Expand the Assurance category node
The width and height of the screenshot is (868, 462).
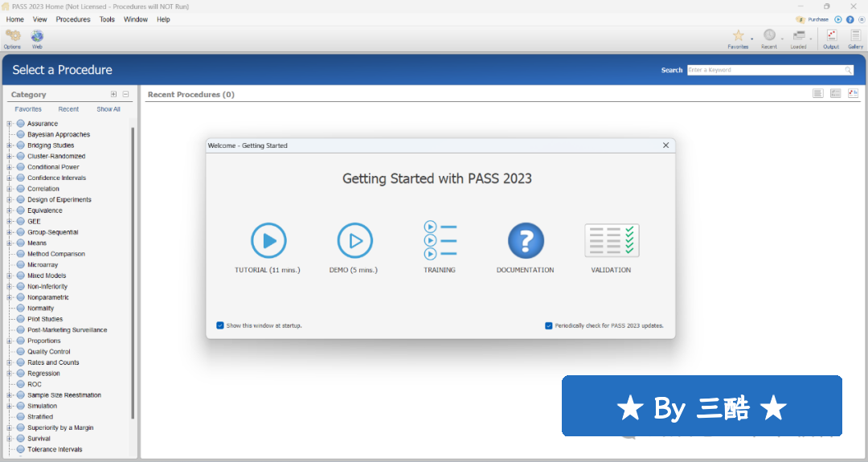(x=9, y=124)
